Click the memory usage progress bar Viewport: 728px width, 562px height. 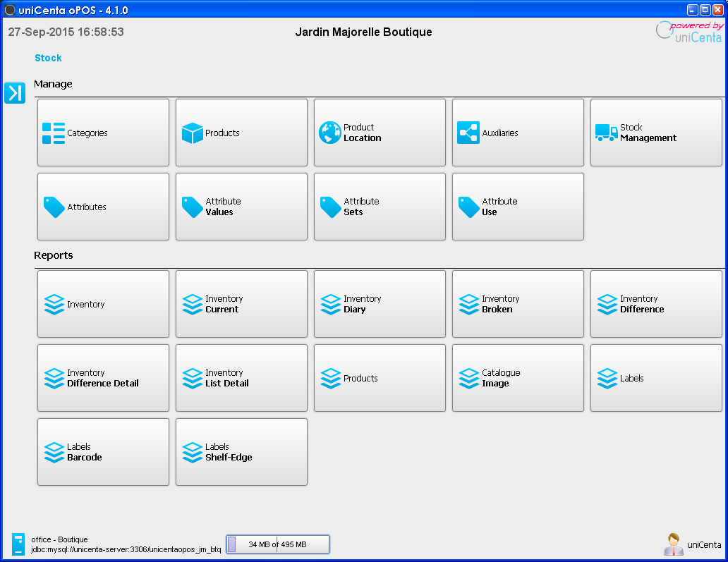coord(278,544)
